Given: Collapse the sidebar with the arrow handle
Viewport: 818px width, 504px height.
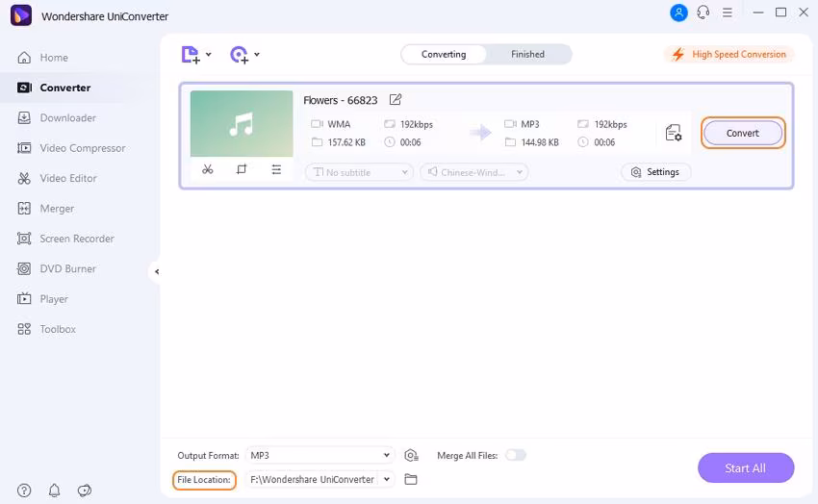Looking at the screenshot, I should (x=157, y=271).
